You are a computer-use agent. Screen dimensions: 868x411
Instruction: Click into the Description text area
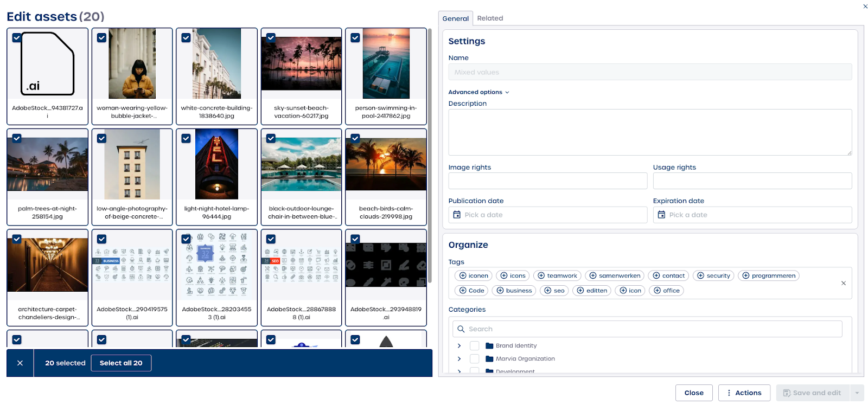(649, 132)
